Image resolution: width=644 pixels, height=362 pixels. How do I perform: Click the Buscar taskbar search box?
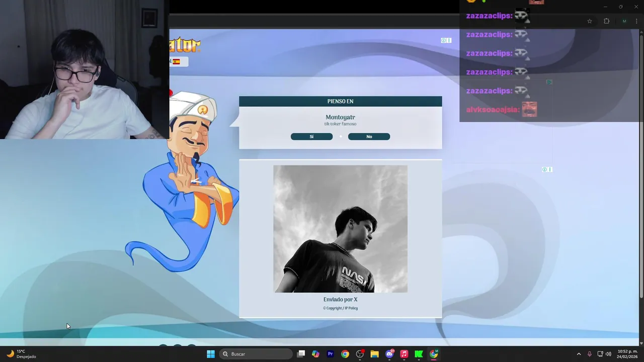(x=257, y=354)
